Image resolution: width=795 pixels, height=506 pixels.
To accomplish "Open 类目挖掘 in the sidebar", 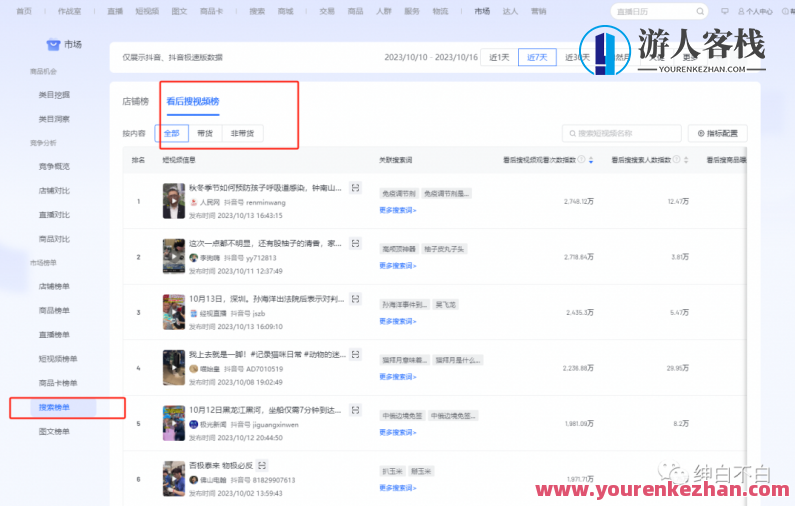I will pyautogui.click(x=54, y=95).
